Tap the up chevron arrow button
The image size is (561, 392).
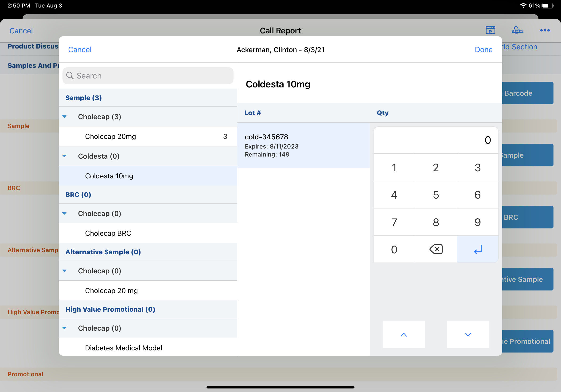click(x=404, y=335)
